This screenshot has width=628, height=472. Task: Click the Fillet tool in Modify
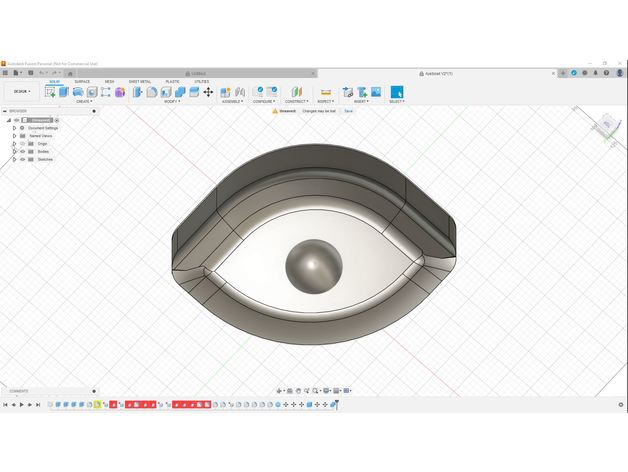click(x=152, y=92)
